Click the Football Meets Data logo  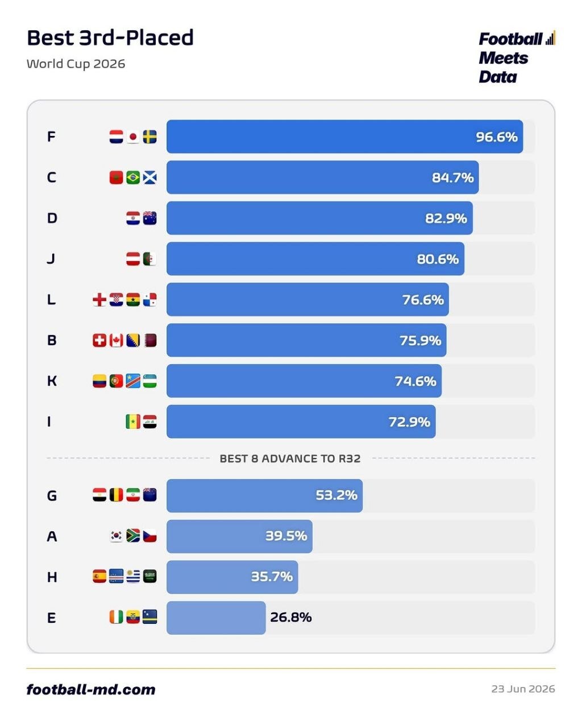[x=517, y=57]
